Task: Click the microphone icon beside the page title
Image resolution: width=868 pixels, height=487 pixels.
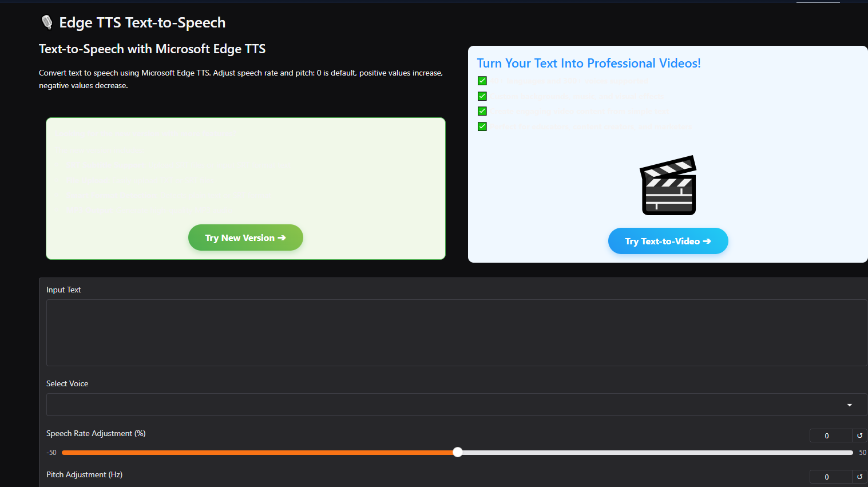Action: [47, 22]
